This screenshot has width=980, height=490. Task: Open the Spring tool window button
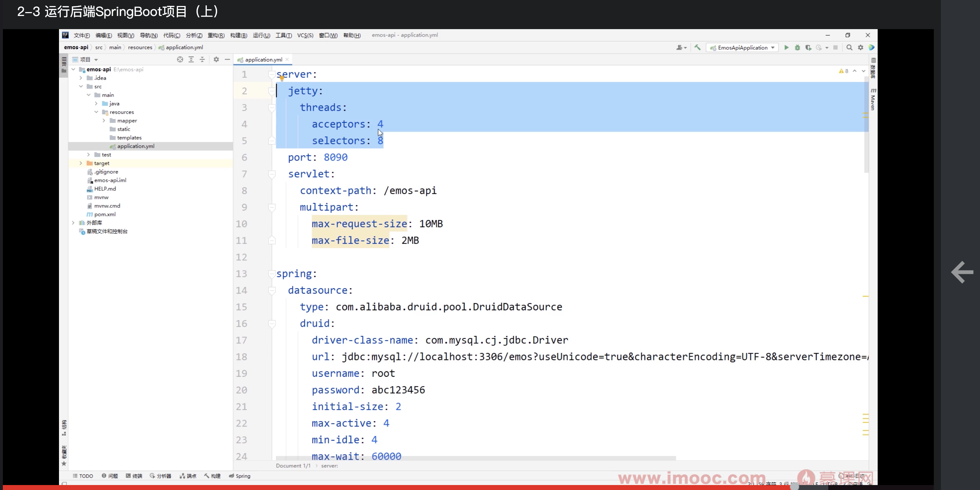(240, 476)
